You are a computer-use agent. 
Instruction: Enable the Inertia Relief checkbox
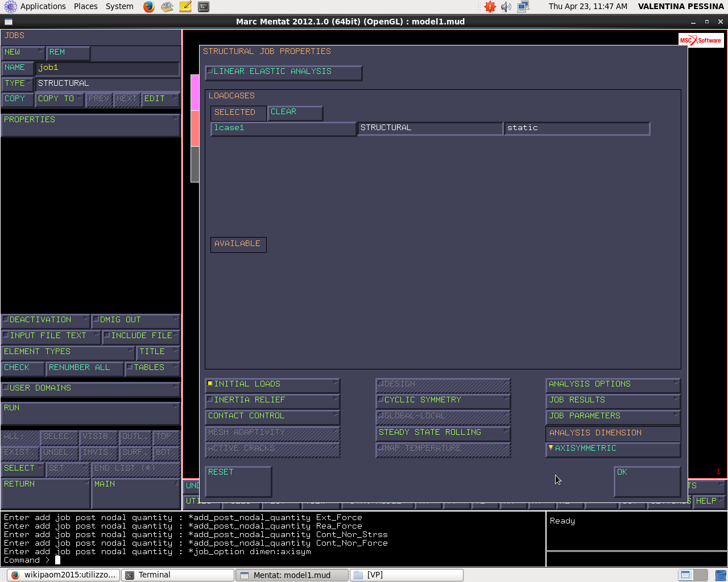(272, 401)
